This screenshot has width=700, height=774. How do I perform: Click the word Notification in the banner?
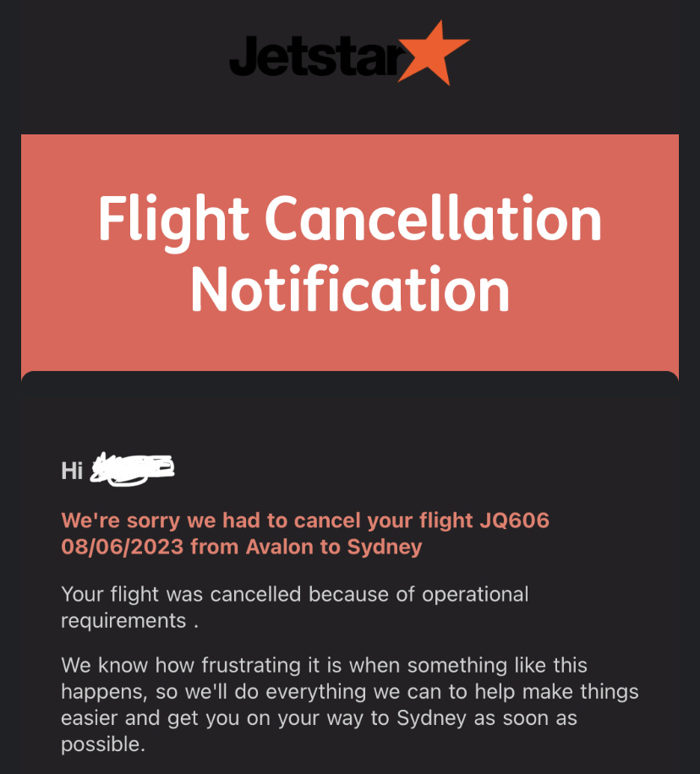pyautogui.click(x=350, y=288)
